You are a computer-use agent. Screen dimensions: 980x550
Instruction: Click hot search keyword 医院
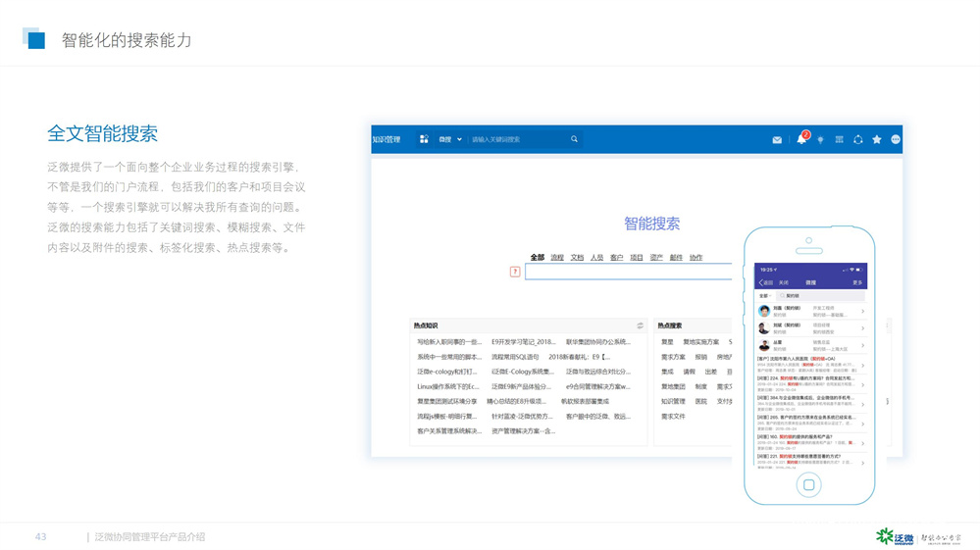click(x=701, y=401)
